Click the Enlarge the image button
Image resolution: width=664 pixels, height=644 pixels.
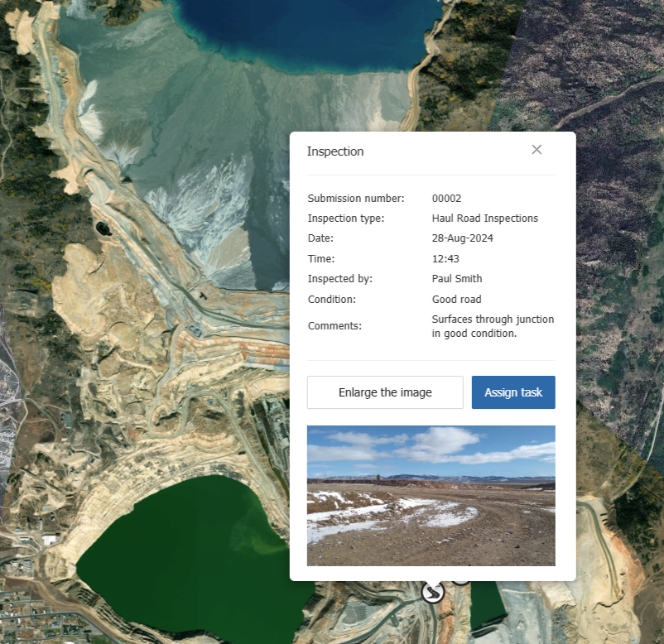point(385,392)
